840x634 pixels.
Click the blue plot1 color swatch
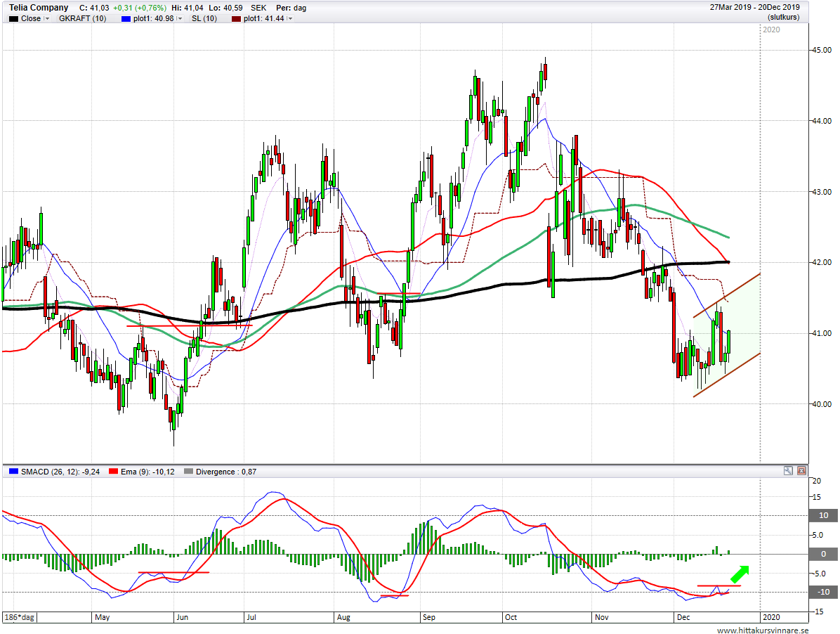(126, 19)
